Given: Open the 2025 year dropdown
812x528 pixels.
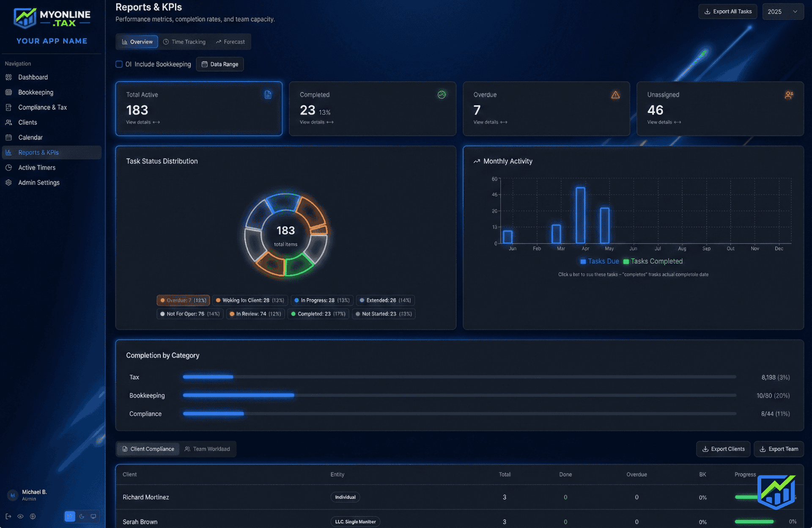Looking at the screenshot, I should point(782,11).
